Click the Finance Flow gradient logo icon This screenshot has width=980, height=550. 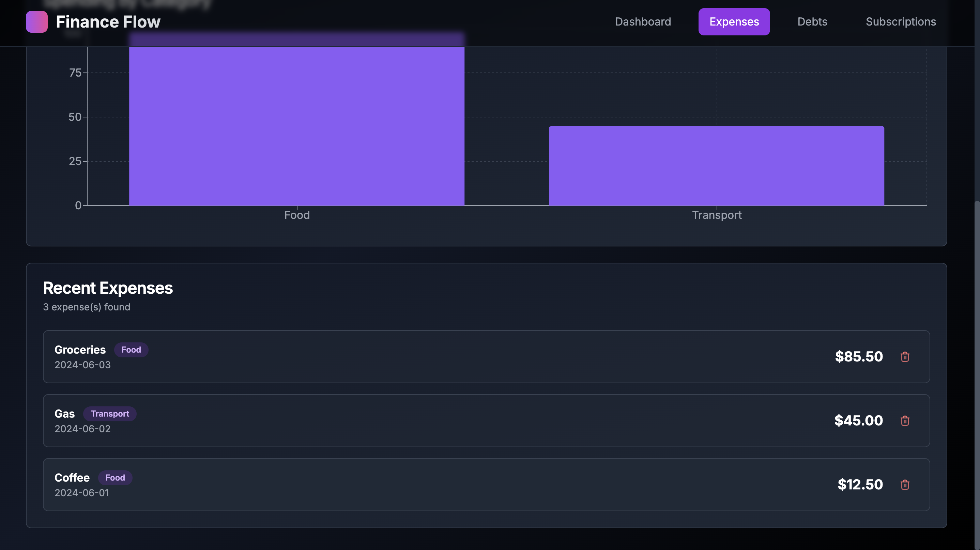(36, 22)
